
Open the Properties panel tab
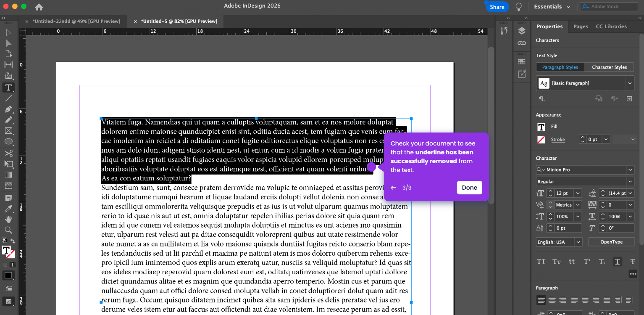(549, 26)
